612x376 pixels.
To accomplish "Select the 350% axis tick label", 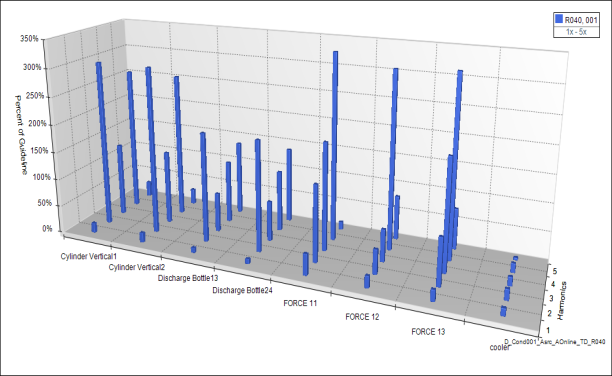I will click(x=30, y=39).
